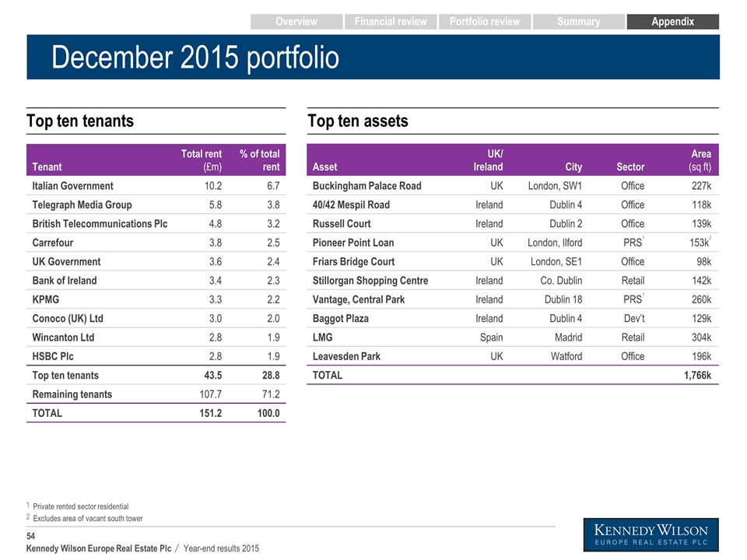The width and height of the screenshot is (747, 560).
Task: Click the 'Sector' column header
Action: tap(630, 166)
